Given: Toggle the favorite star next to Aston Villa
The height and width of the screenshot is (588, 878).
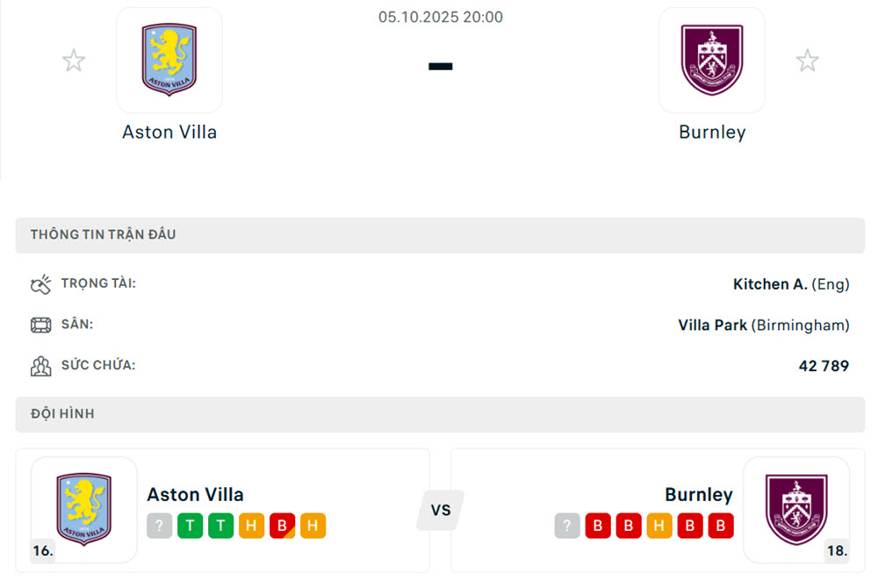Looking at the screenshot, I should pyautogui.click(x=74, y=60).
